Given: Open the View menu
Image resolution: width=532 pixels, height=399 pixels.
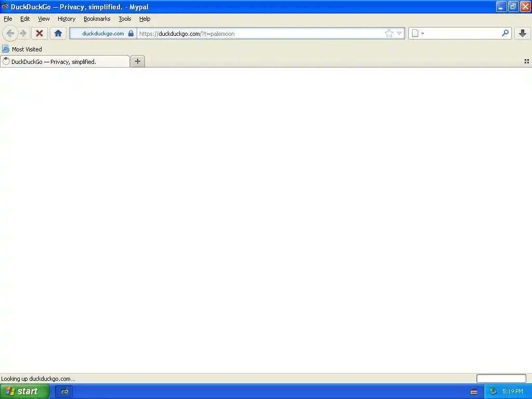Looking at the screenshot, I should point(44,19).
